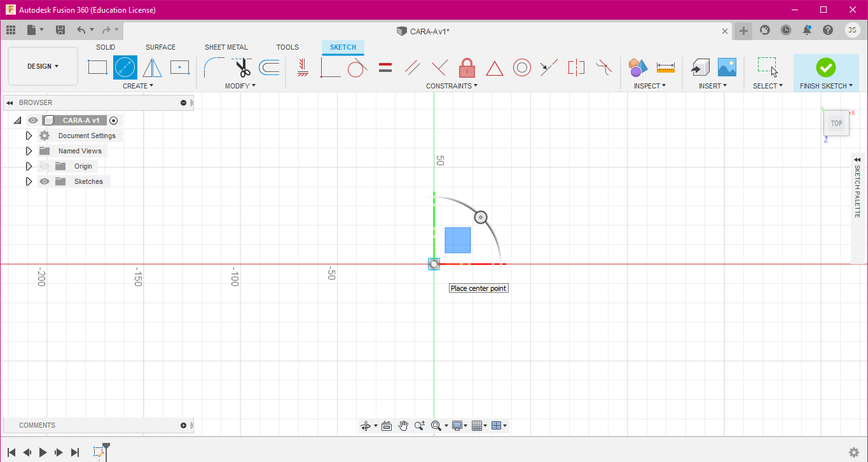This screenshot has height=462, width=868.
Task: Select the sketch feature in the timeline
Action: coord(99,452)
